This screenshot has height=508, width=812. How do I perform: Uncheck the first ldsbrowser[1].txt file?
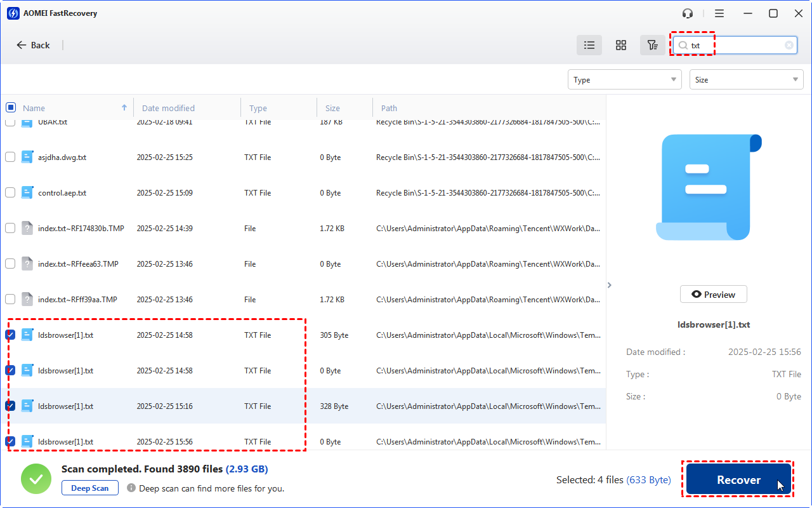pyautogui.click(x=10, y=335)
